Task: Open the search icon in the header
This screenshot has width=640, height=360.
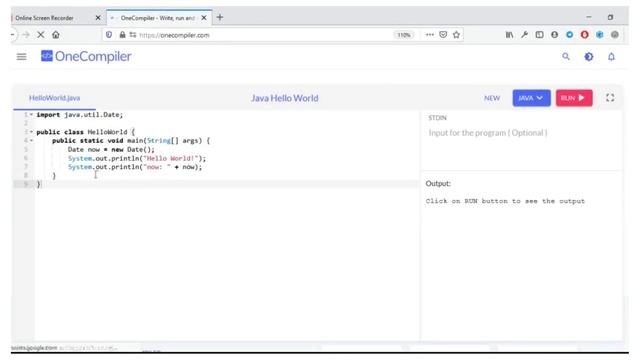Action: pos(566,56)
